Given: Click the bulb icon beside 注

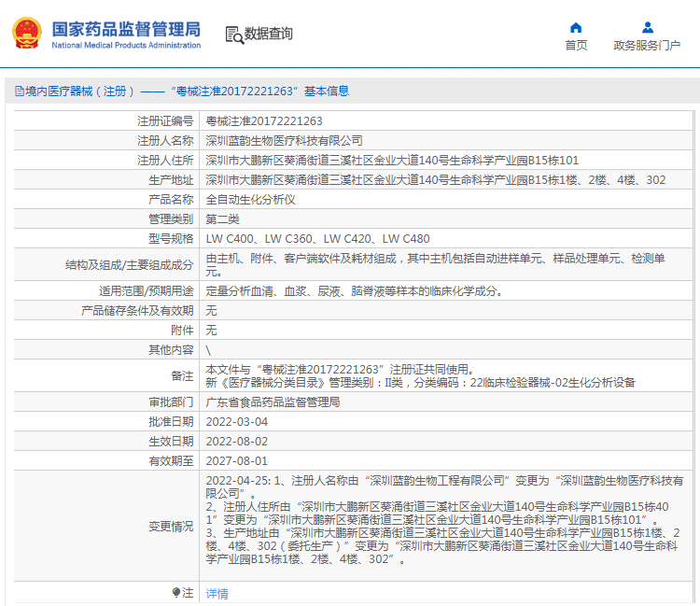Looking at the screenshot, I should point(176,592).
